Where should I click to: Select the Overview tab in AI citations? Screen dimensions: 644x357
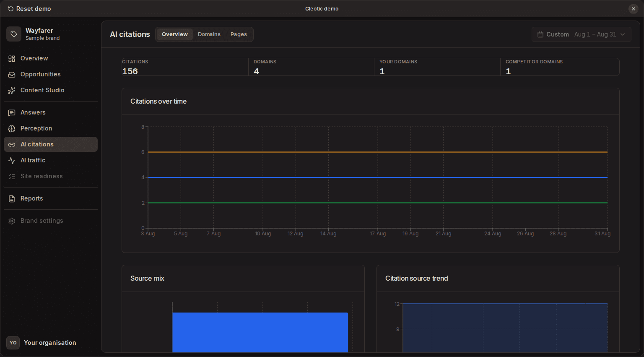(175, 34)
